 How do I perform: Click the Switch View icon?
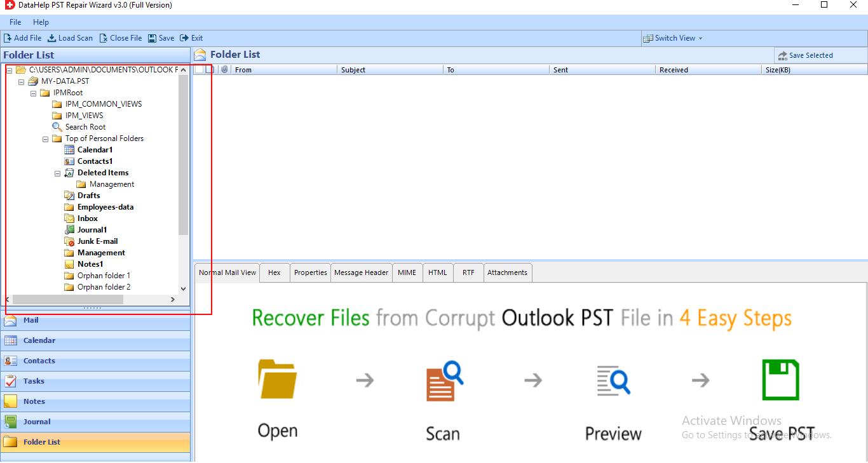(x=648, y=38)
